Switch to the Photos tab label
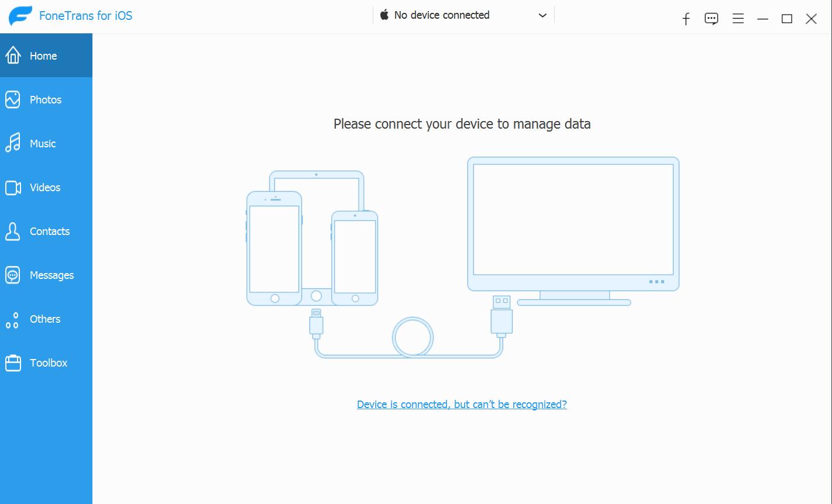Viewport: 832px width, 504px height. coord(46,99)
